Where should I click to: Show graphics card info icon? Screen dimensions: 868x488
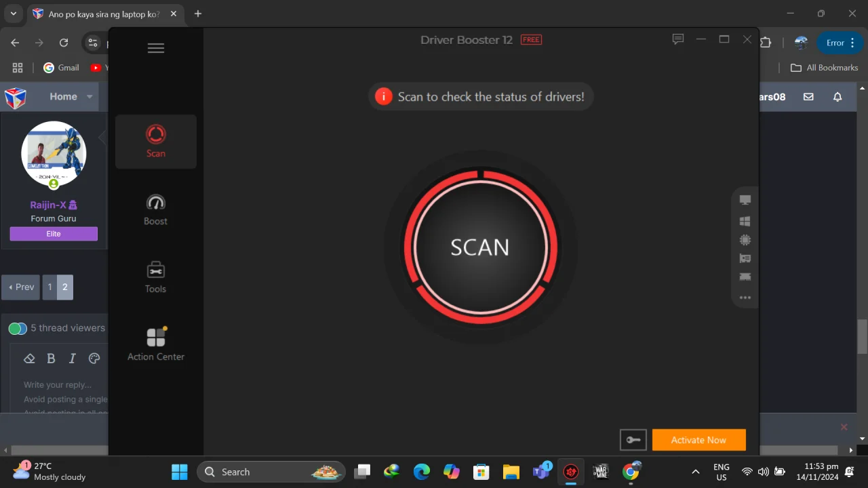745,258
